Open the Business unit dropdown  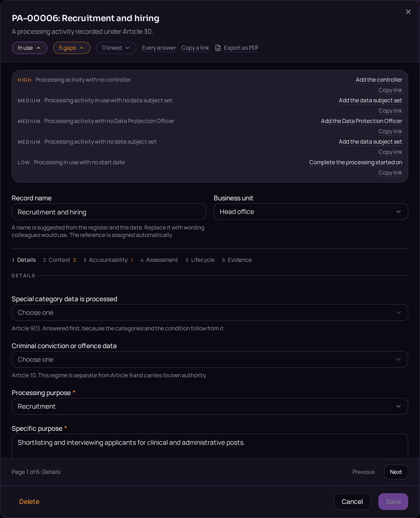(311, 212)
